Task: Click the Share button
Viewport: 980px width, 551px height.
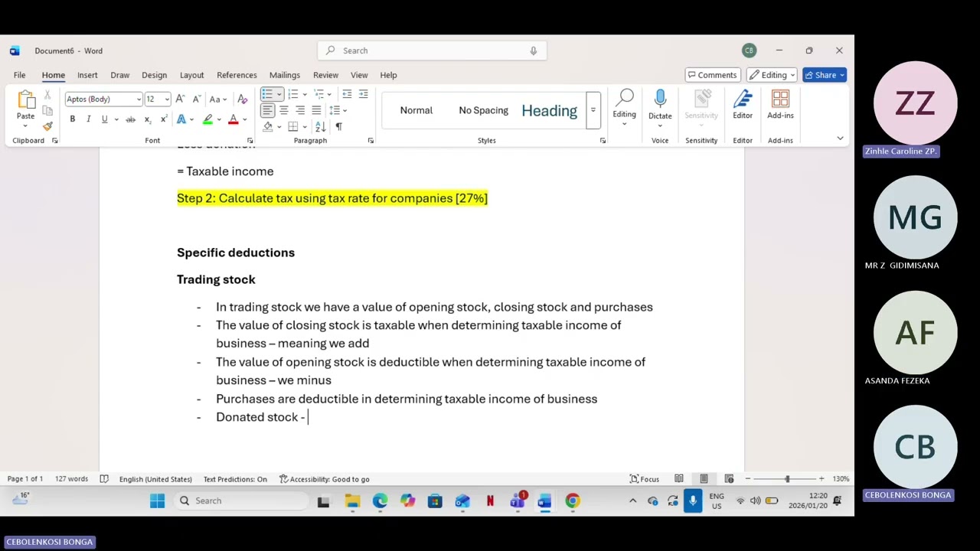Action: [825, 75]
